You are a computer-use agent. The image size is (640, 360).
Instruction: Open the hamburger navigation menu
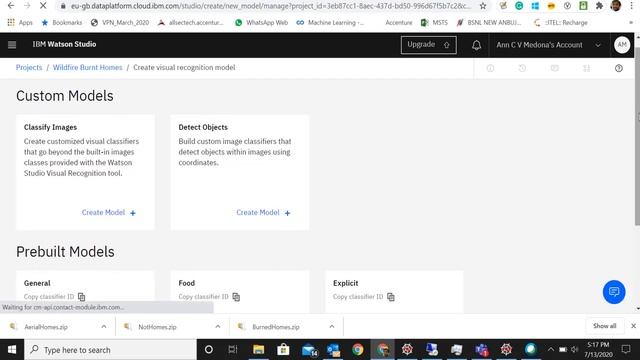click(x=12, y=45)
